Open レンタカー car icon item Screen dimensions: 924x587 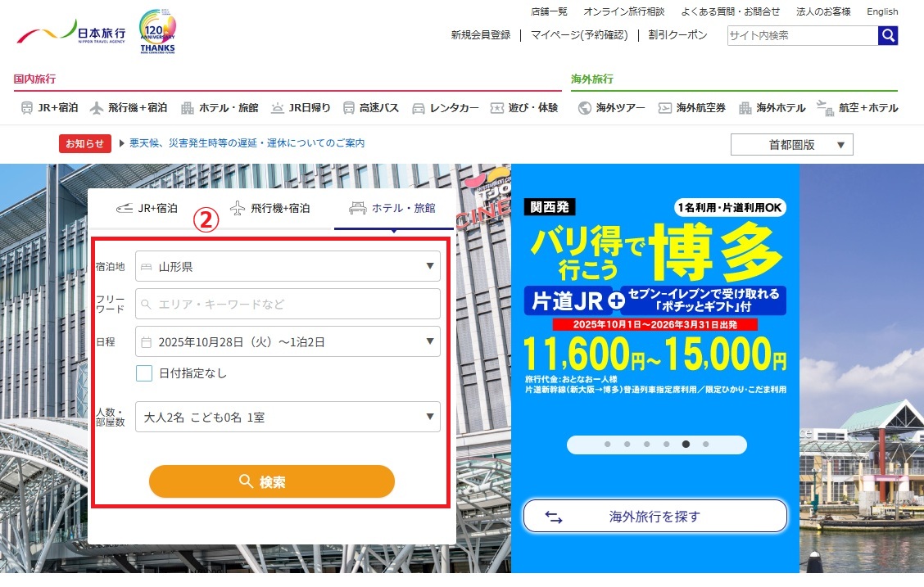click(x=419, y=108)
